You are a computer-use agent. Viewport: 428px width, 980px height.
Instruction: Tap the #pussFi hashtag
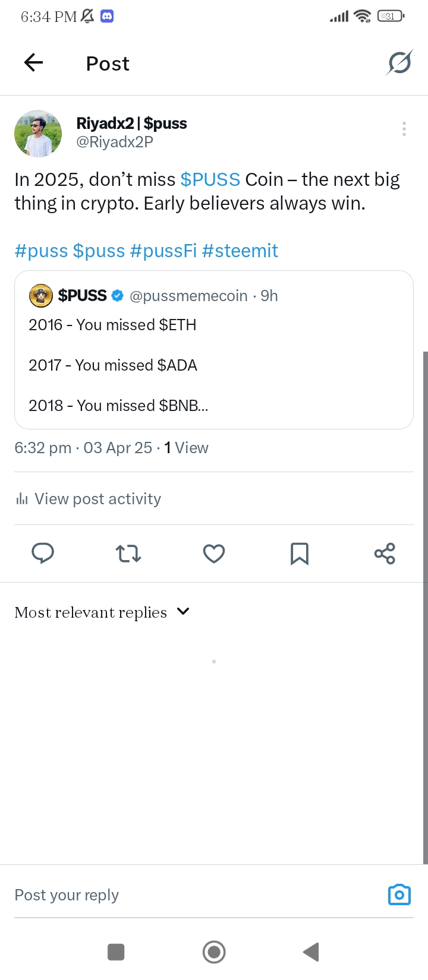[163, 251]
